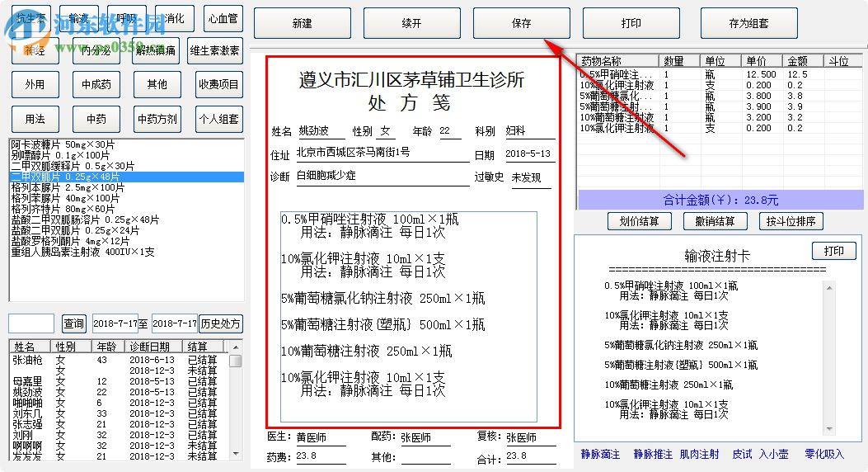
Task: Apply the 静脉滴注 usage link
Action: pyautogui.click(x=601, y=455)
